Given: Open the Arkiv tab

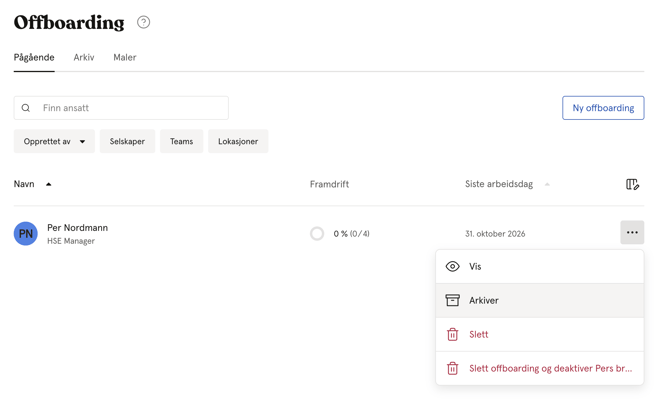Looking at the screenshot, I should pyautogui.click(x=84, y=57).
